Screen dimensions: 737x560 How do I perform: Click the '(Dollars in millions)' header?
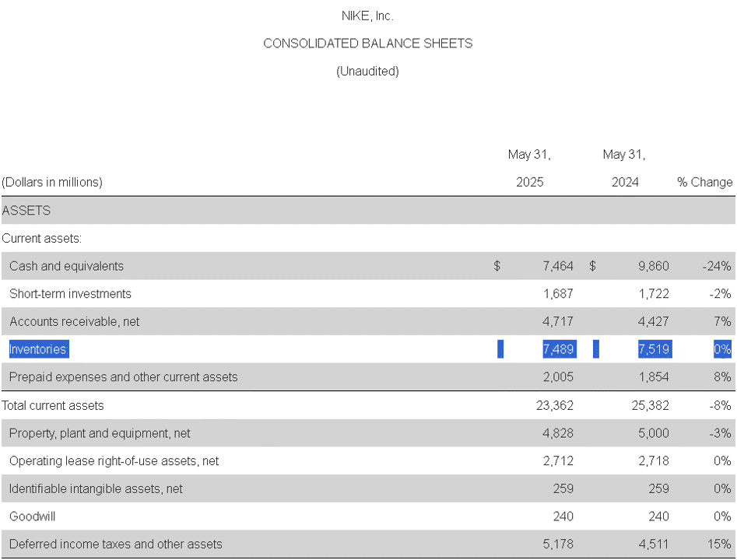click(x=52, y=182)
